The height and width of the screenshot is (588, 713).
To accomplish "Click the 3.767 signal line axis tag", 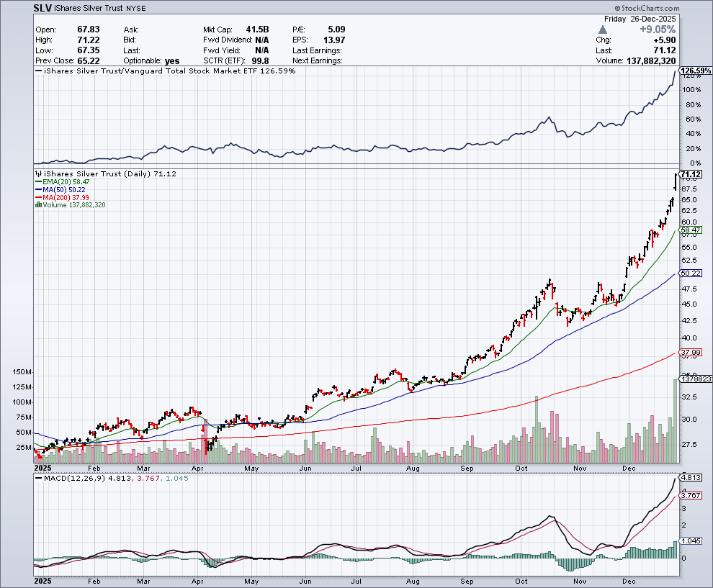I will click(691, 495).
